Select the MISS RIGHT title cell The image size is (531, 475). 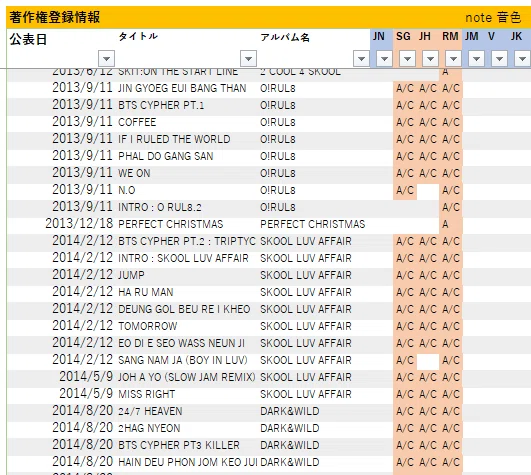click(146, 394)
